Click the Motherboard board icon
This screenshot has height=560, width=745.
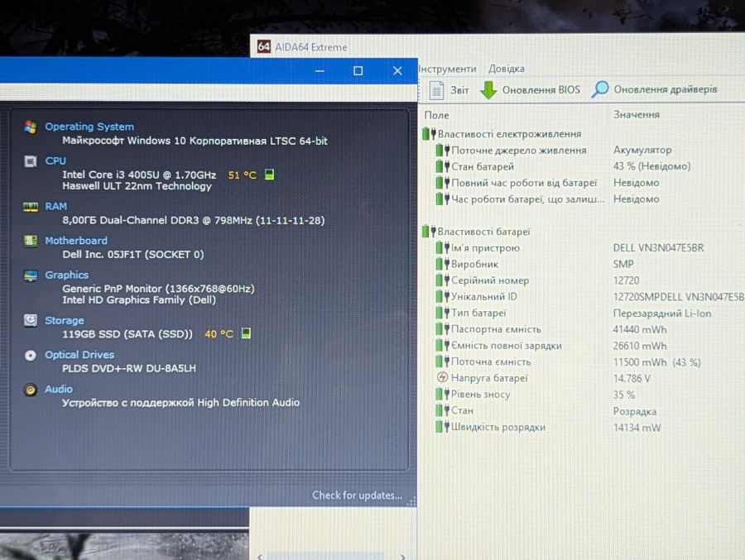click(31, 241)
